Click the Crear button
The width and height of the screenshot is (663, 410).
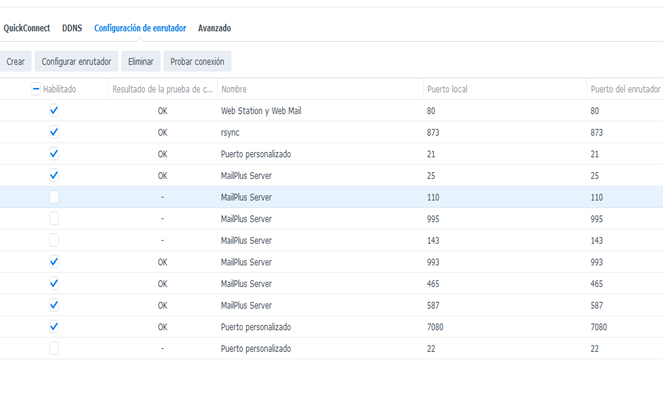pos(15,61)
